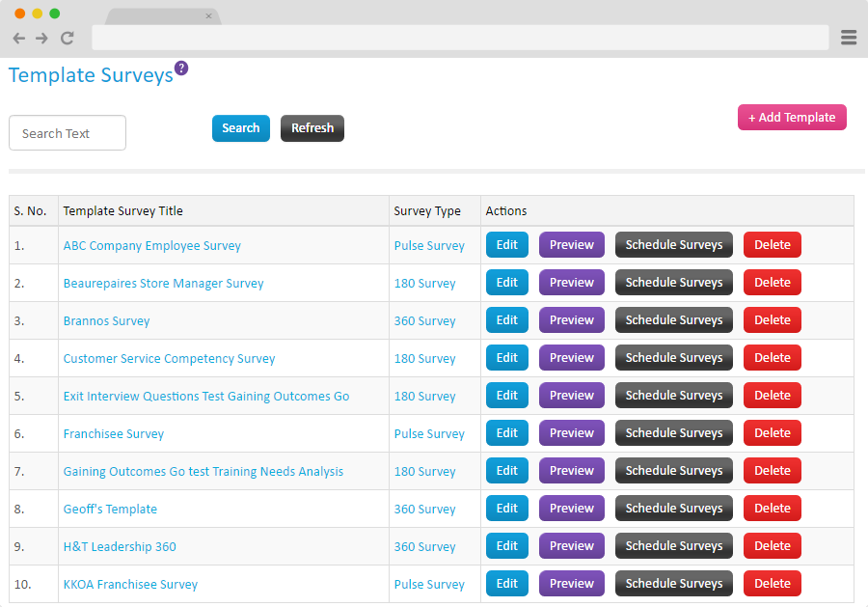868x607 pixels.
Task: Delete the Exit Interview Questions template
Action: click(772, 396)
